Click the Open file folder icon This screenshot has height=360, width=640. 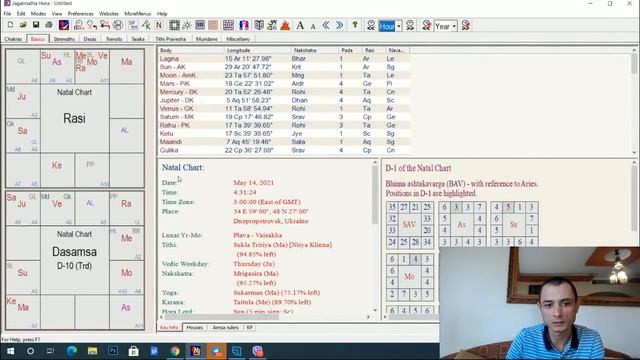[23, 25]
